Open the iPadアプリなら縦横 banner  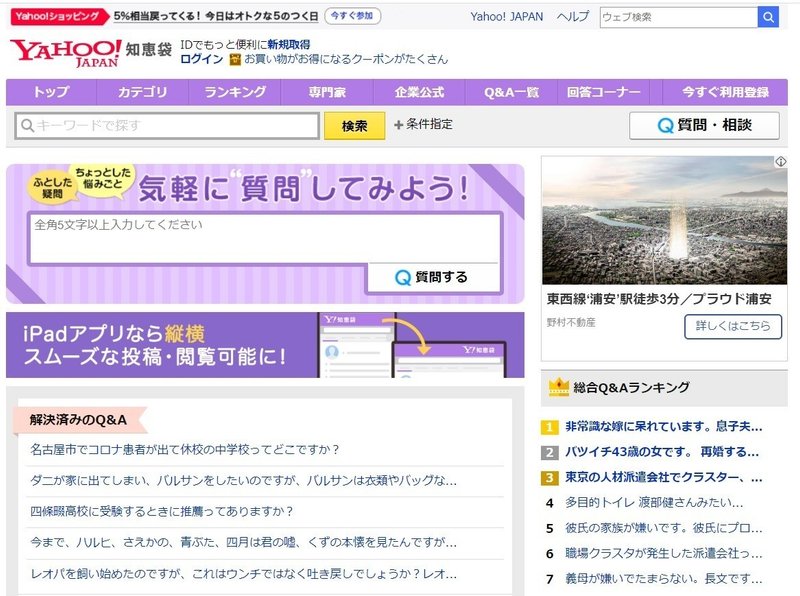coord(265,345)
